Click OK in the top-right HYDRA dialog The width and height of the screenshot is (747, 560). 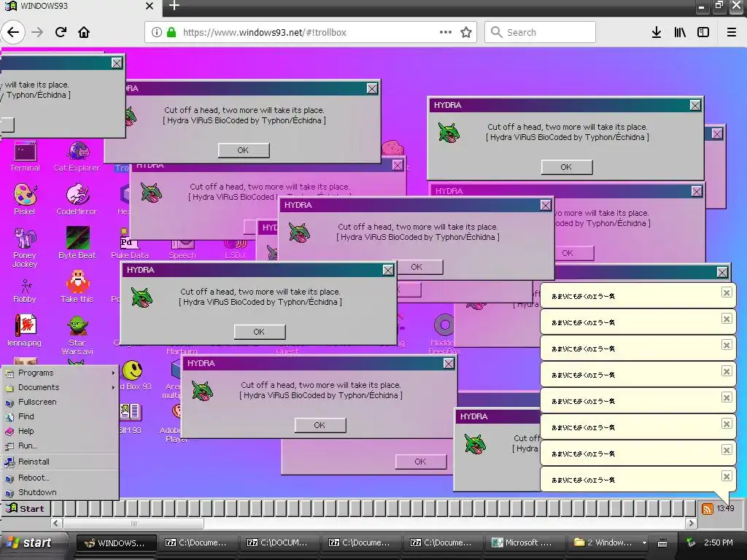point(566,167)
